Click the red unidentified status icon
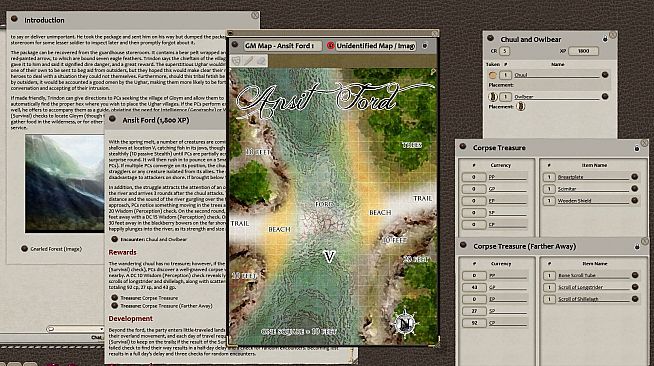 (330, 45)
